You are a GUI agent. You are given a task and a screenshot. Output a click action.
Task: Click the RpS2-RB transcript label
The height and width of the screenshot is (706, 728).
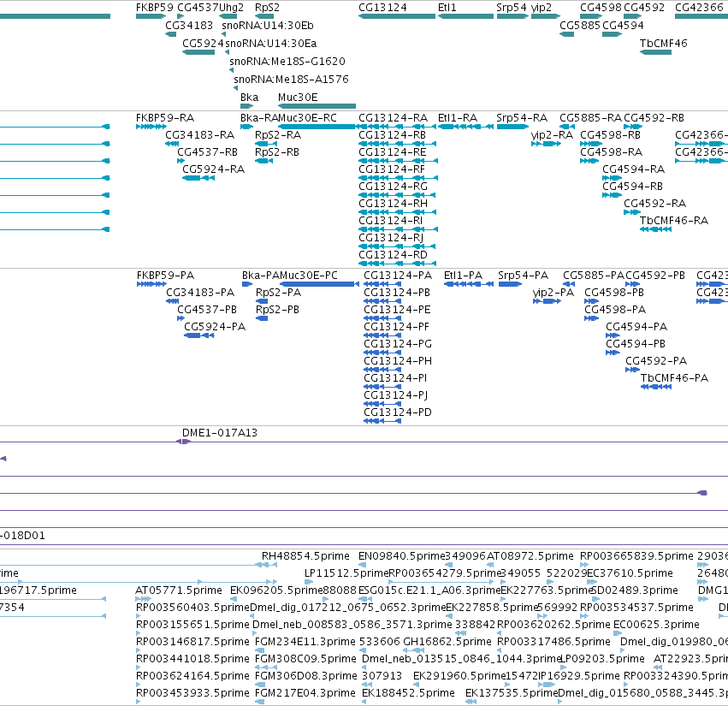277,152
